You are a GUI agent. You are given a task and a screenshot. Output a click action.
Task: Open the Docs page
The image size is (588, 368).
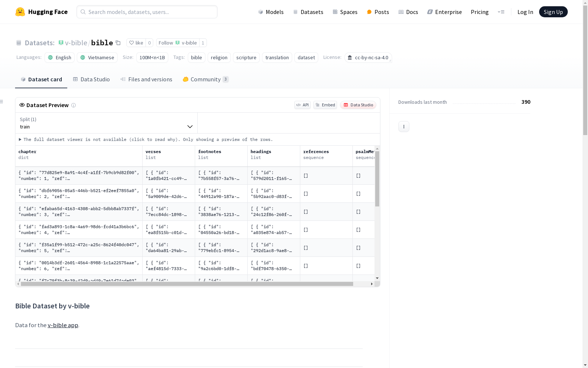[x=408, y=12]
